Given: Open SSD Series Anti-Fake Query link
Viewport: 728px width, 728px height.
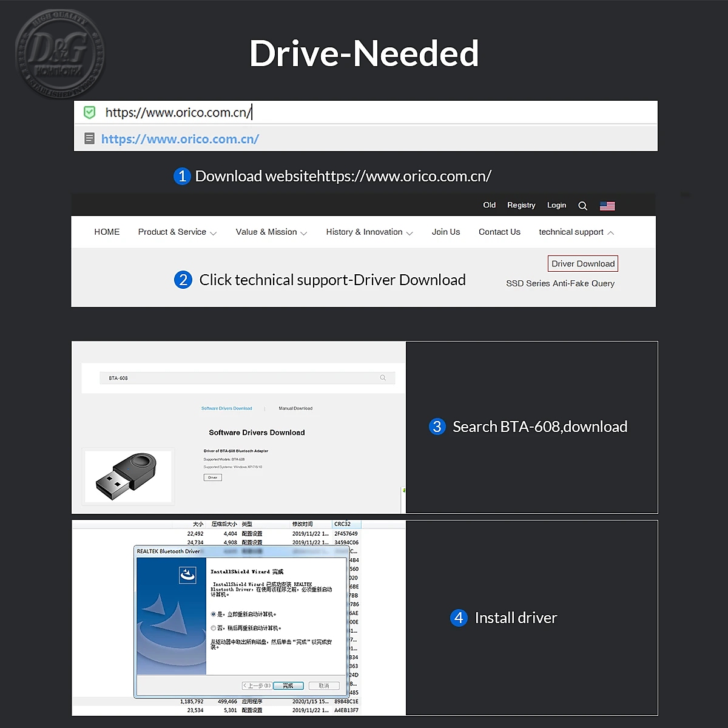Looking at the screenshot, I should pyautogui.click(x=560, y=283).
